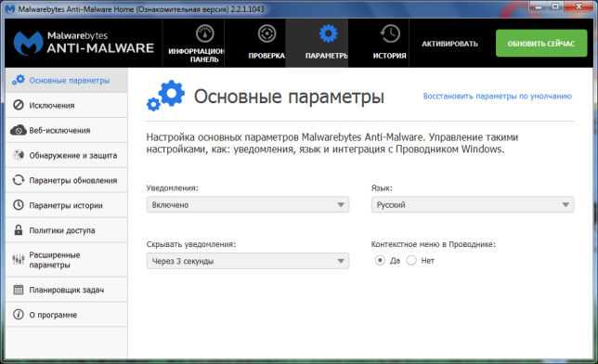Click the Скрывать уведомления: label
The width and height of the screenshot is (598, 364).
coord(191,244)
